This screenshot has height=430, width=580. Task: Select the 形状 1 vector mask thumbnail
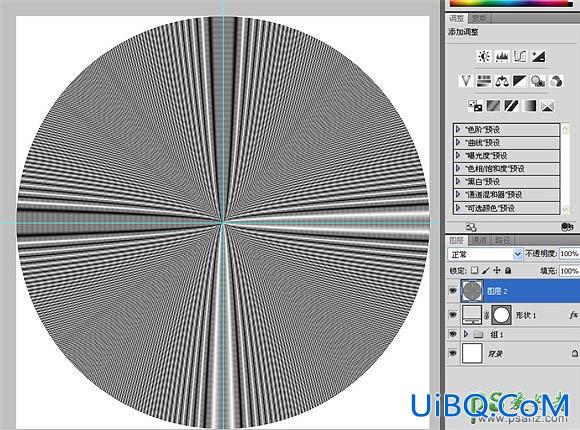pyautogui.click(x=501, y=315)
